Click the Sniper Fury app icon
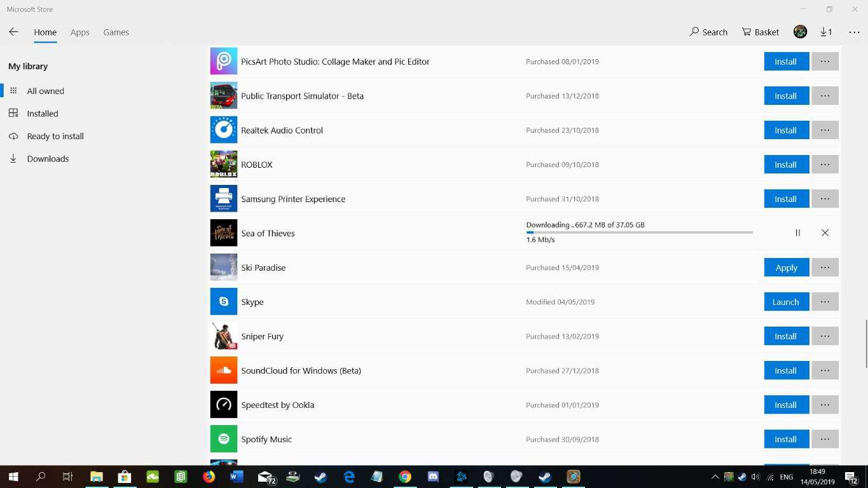The height and width of the screenshot is (488, 868). pyautogui.click(x=224, y=335)
